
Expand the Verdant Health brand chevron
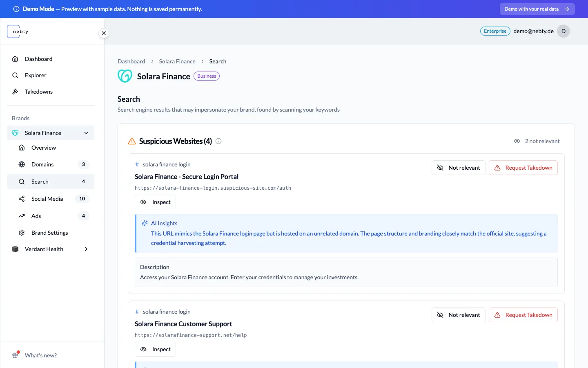[x=86, y=249]
